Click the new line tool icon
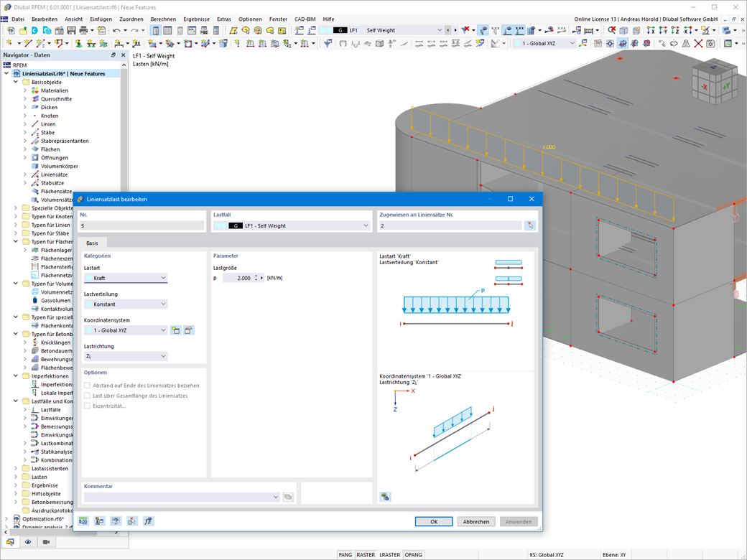 (28, 43)
